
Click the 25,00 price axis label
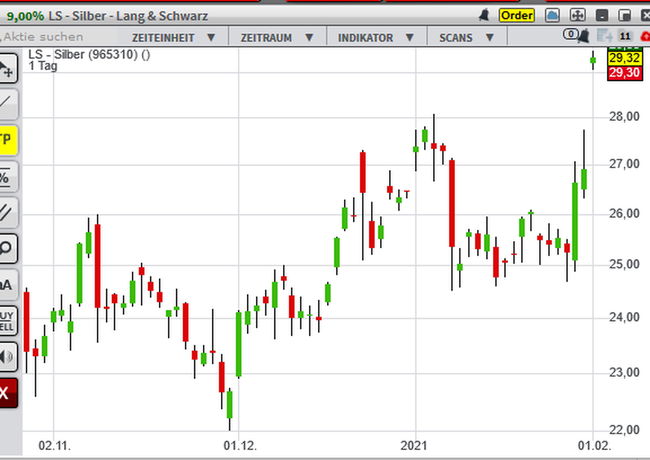click(x=624, y=264)
